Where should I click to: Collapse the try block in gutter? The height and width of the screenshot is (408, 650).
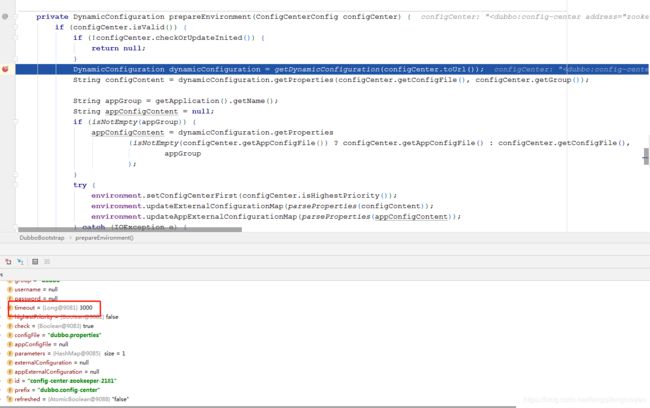16,185
